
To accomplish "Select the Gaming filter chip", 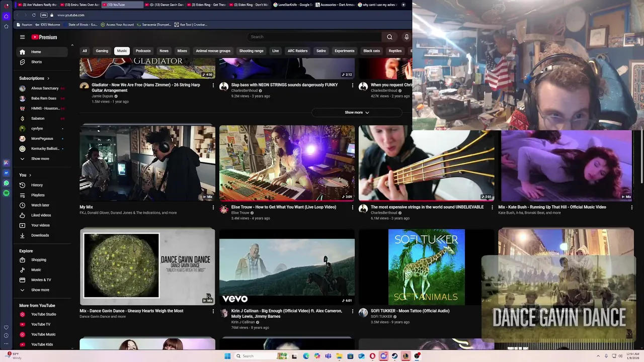I will 102,51.
